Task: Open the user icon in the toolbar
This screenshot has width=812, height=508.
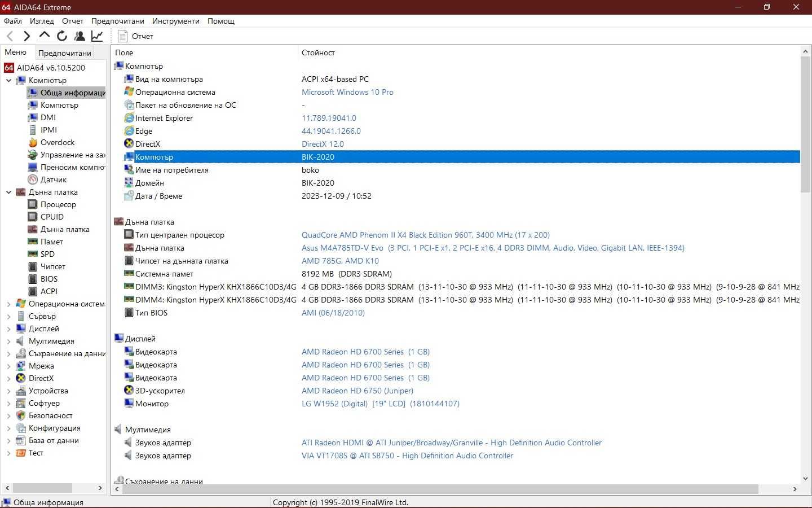Action: click(x=80, y=36)
